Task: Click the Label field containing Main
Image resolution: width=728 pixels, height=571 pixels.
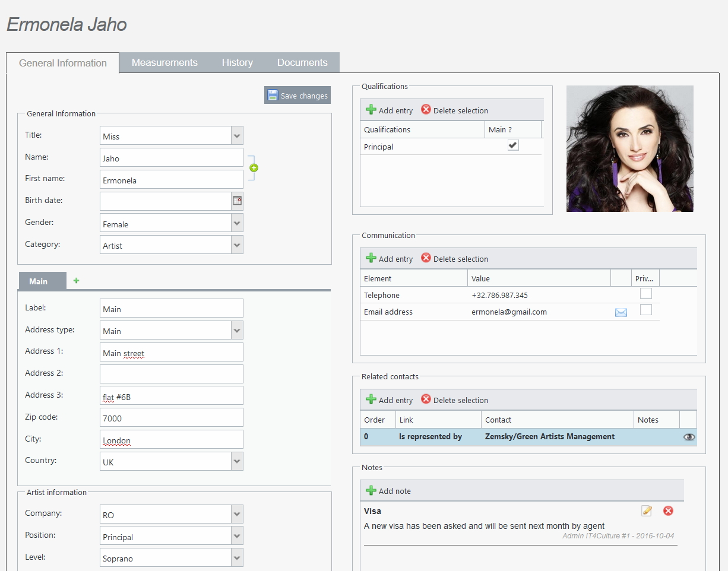Action: (x=172, y=308)
